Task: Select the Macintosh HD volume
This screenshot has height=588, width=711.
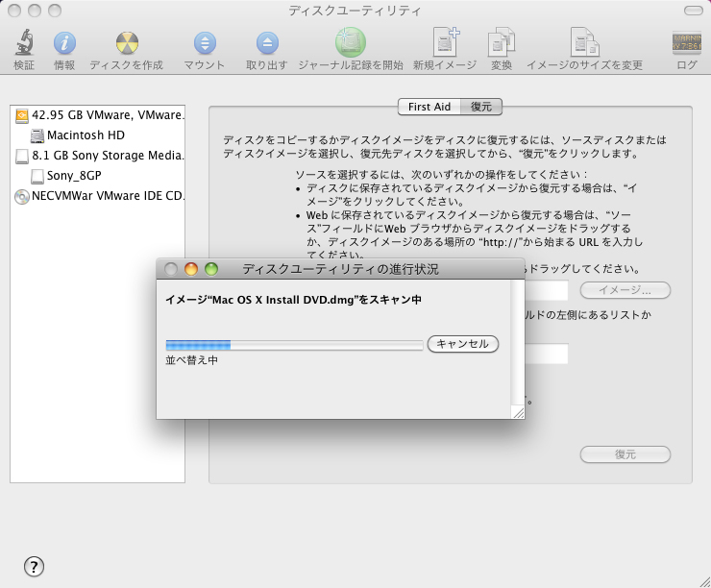Action: pyautogui.click(x=97, y=135)
